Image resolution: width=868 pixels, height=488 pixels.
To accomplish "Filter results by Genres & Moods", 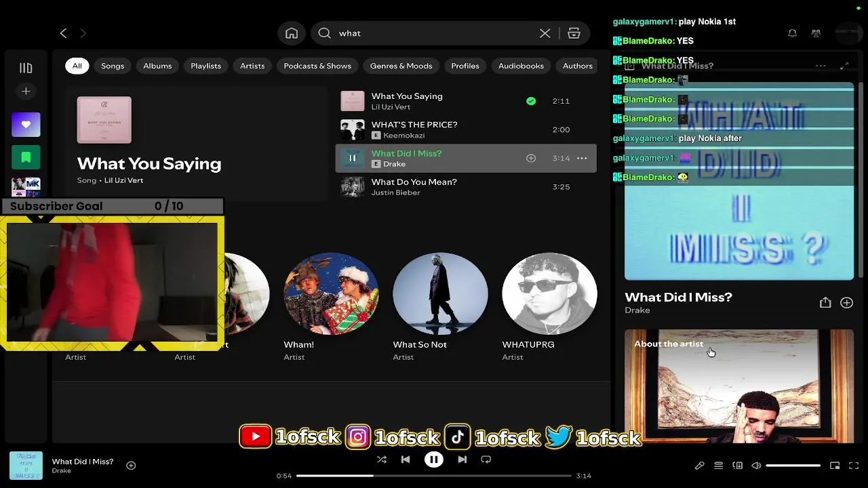I will [401, 66].
